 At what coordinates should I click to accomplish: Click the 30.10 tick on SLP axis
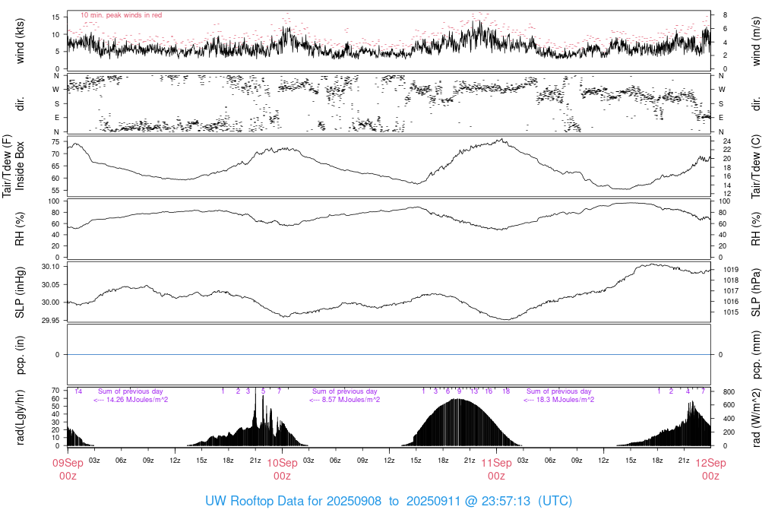coord(51,267)
